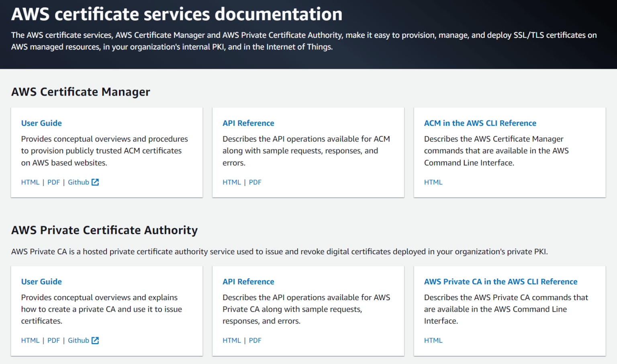
Task: Open AWS Private CA in the AWS CLI Reference
Action: 501,282
